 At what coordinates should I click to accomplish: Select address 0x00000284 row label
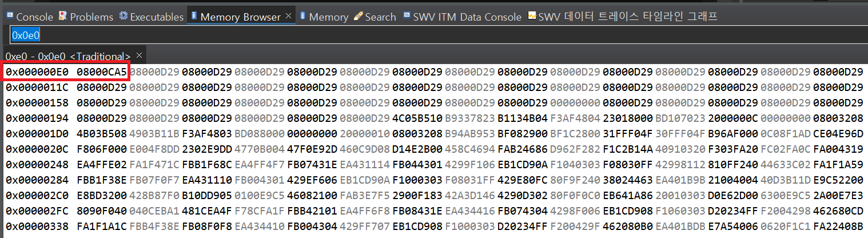pos(37,180)
